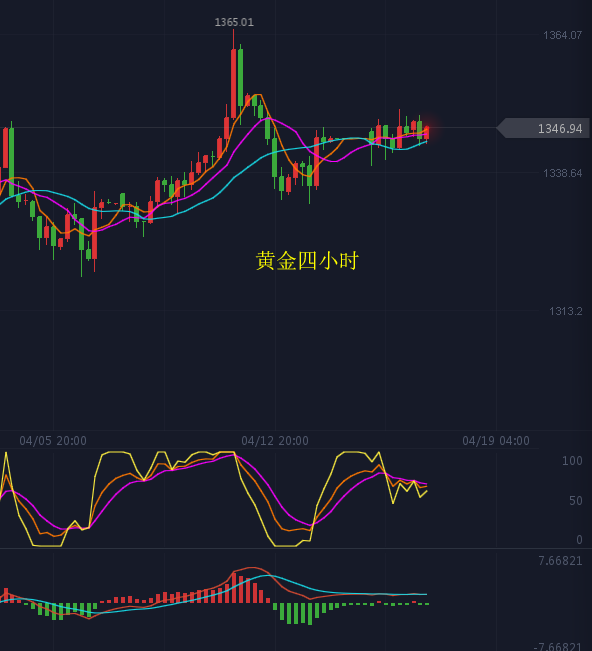
Task: Click the 0 level on stochastic scale
Action: coord(579,540)
